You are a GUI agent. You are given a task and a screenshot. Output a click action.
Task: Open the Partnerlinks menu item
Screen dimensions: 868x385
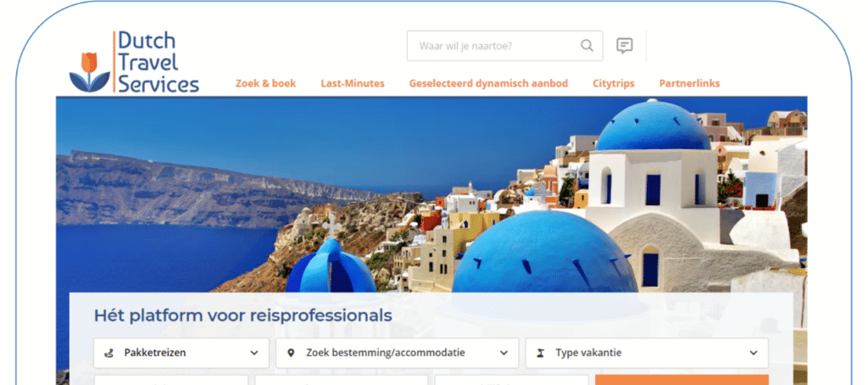coord(689,84)
